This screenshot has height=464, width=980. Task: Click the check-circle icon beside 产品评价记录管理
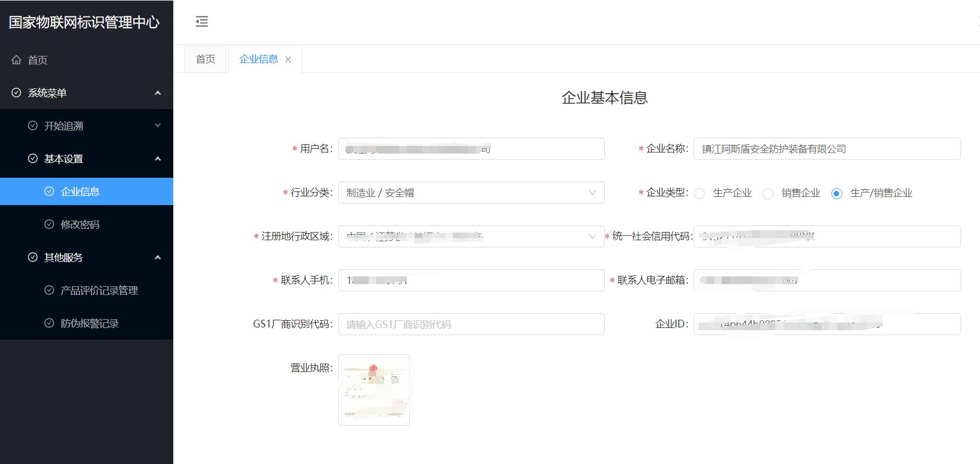pyautogui.click(x=49, y=290)
